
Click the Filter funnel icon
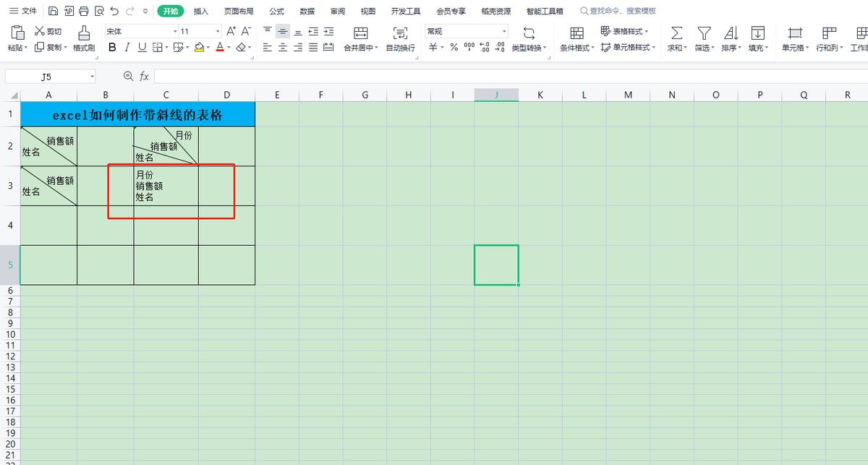[x=703, y=33]
